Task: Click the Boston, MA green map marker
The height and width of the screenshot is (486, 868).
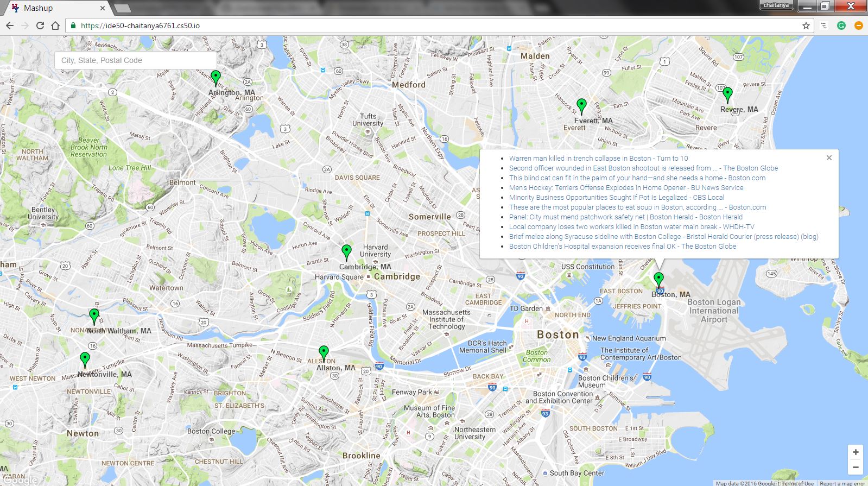Action: (x=658, y=280)
